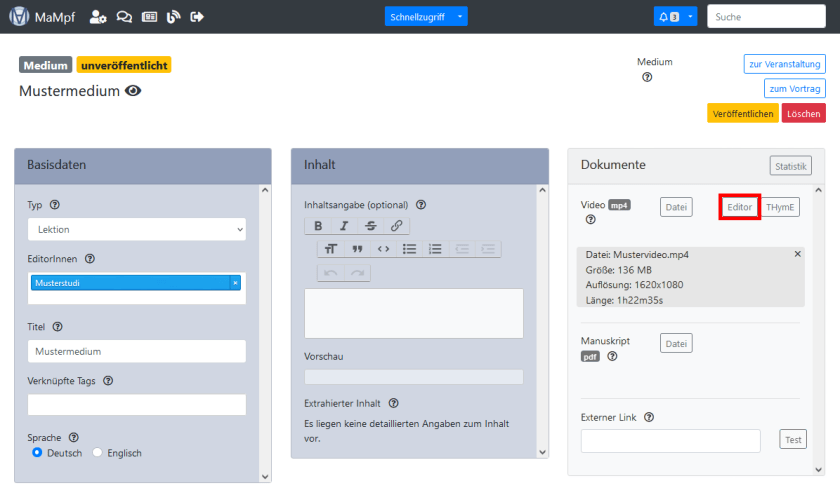Insert a link using the chain icon
This screenshot has width=840, height=495.
pos(396,226)
